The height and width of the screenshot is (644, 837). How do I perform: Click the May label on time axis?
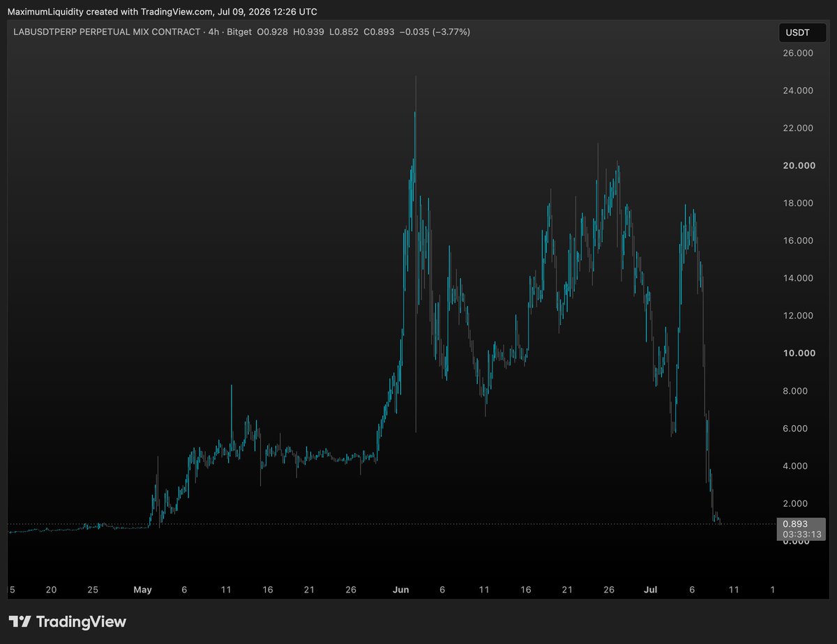(142, 590)
